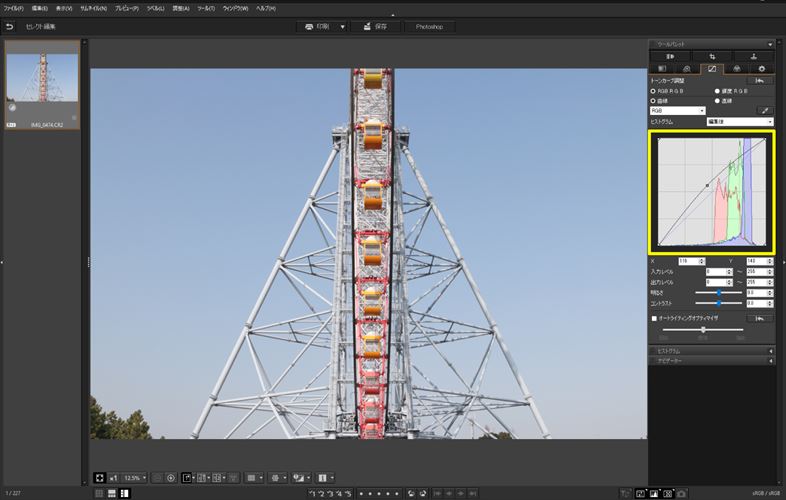Click the back arrow icon beside セレクト編集
Viewport: 786px width, 500px height.
tap(10, 27)
